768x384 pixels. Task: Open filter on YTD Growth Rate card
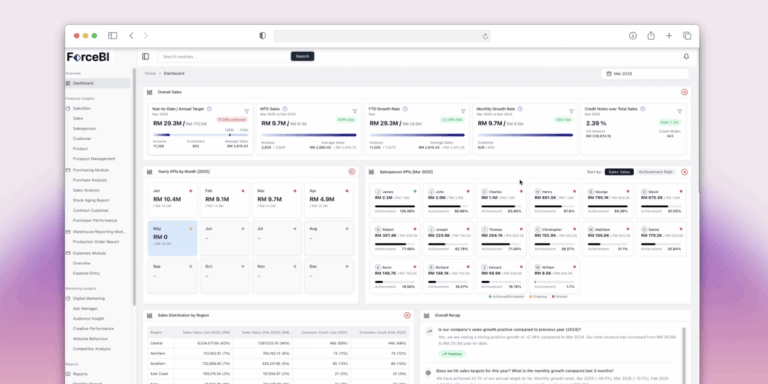(x=463, y=111)
